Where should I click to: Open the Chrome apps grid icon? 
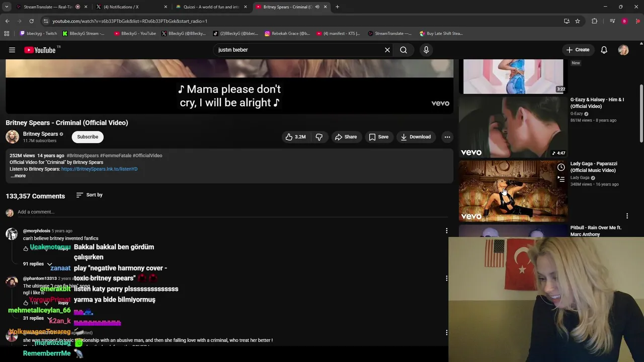click(x=7, y=34)
